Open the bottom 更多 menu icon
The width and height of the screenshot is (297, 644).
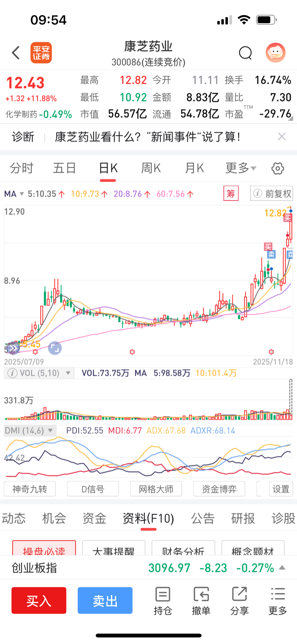[x=278, y=601]
